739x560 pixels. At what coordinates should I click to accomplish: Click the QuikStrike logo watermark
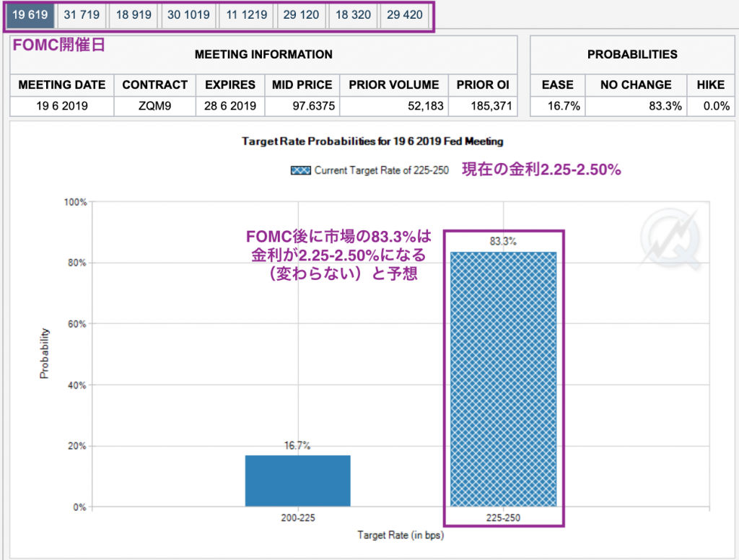[672, 235]
